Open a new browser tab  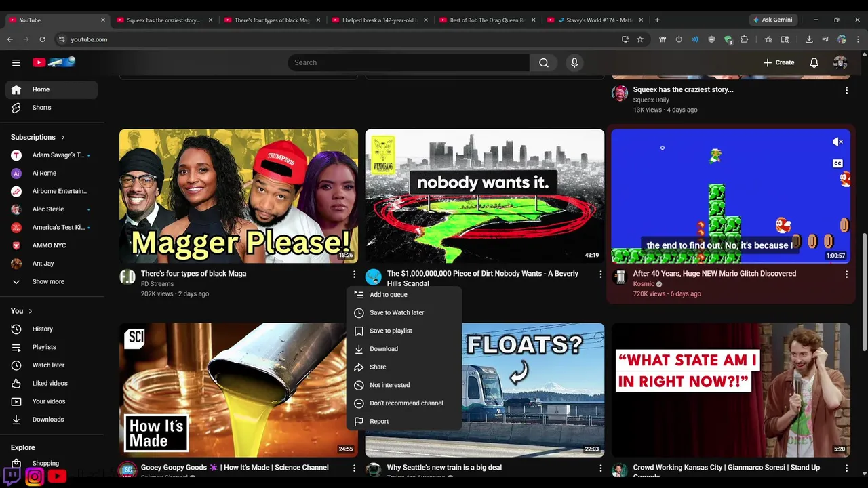point(657,20)
